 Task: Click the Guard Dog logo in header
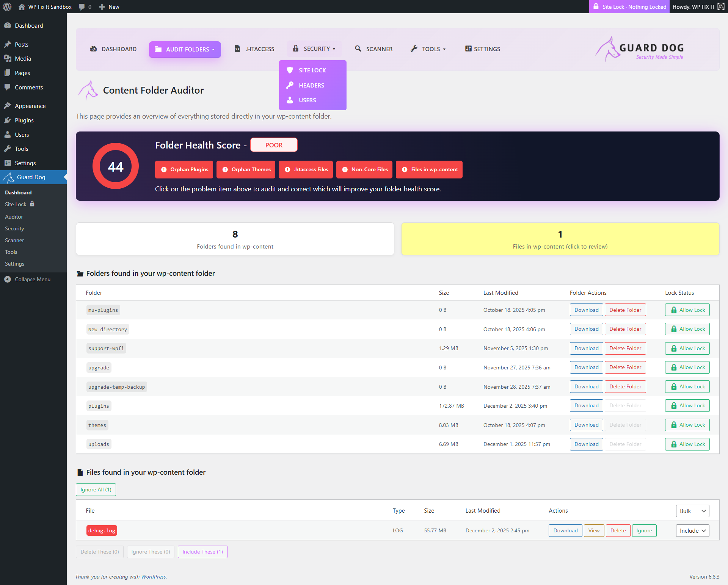click(639, 49)
